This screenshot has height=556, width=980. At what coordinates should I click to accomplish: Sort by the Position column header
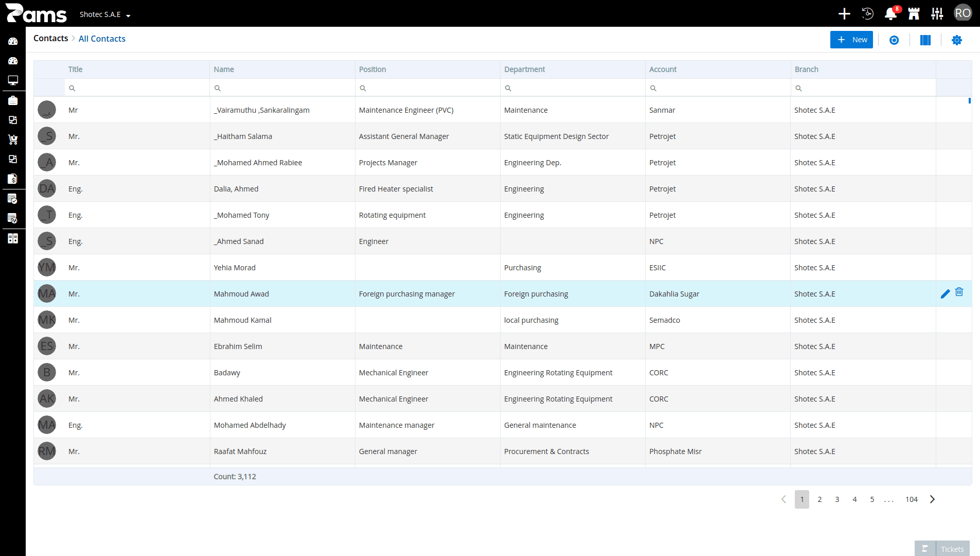427,69
